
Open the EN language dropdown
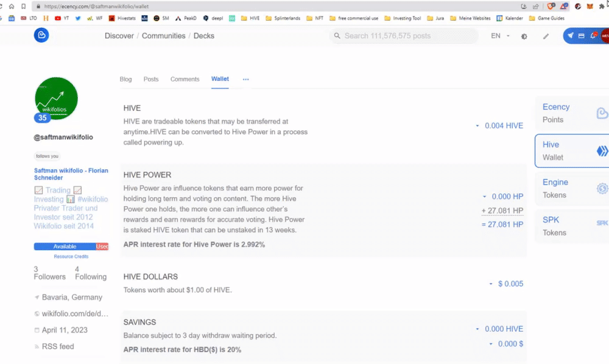(500, 36)
